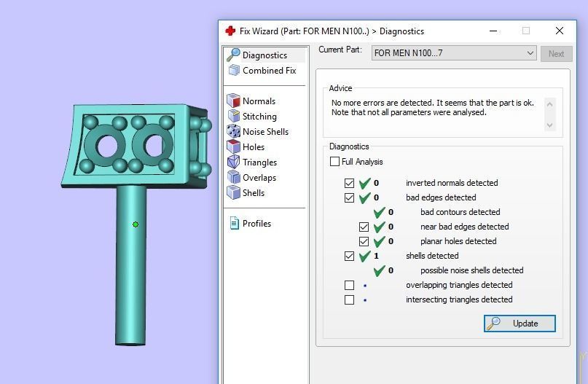Uncheck planar holes detected checkbox
The width and height of the screenshot is (588, 384).
[364, 241]
